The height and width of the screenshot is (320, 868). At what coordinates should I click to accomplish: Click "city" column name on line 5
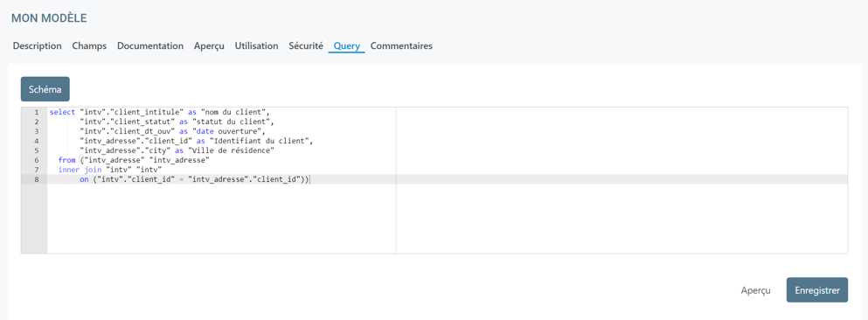tap(157, 150)
